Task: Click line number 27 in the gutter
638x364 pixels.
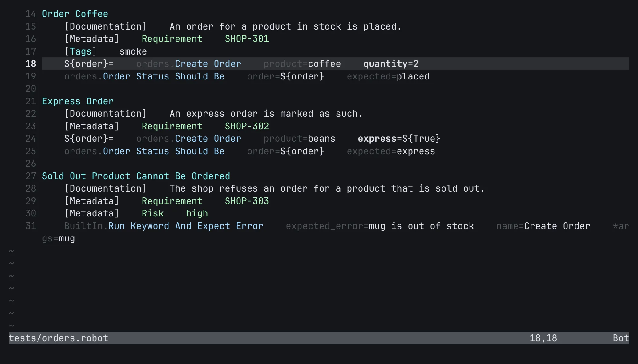Action: click(30, 176)
